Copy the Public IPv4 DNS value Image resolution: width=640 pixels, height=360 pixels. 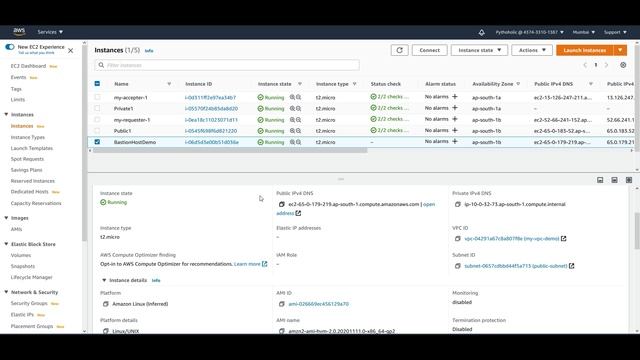click(282, 204)
